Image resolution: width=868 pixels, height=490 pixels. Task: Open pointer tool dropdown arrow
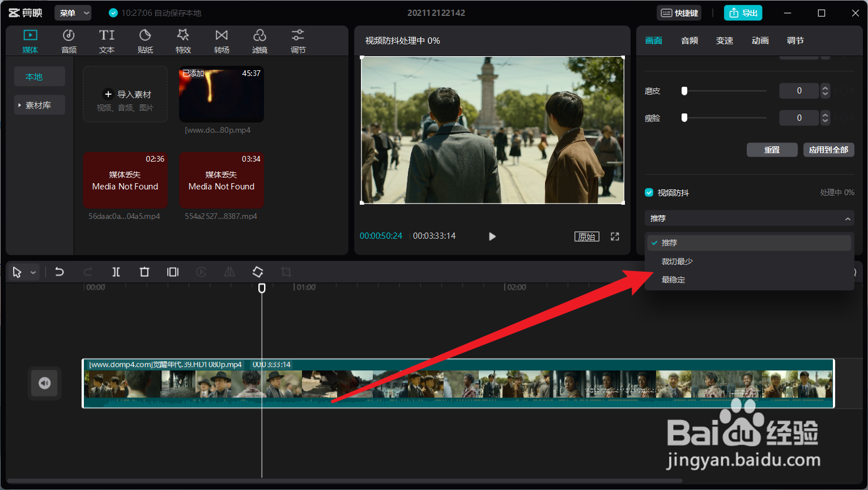pyautogui.click(x=33, y=273)
